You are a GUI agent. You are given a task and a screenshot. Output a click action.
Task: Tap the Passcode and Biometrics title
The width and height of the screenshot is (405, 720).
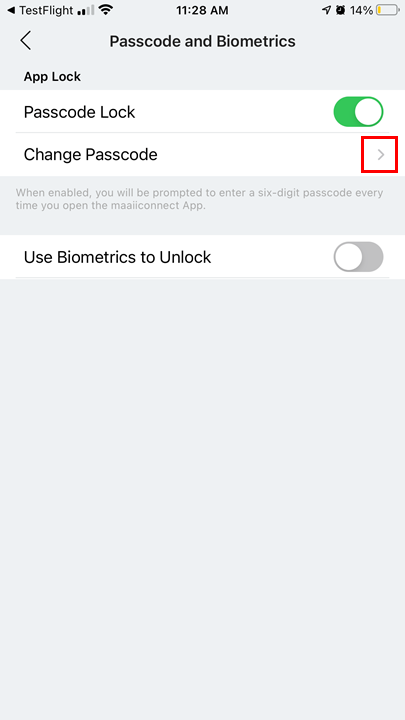202,41
